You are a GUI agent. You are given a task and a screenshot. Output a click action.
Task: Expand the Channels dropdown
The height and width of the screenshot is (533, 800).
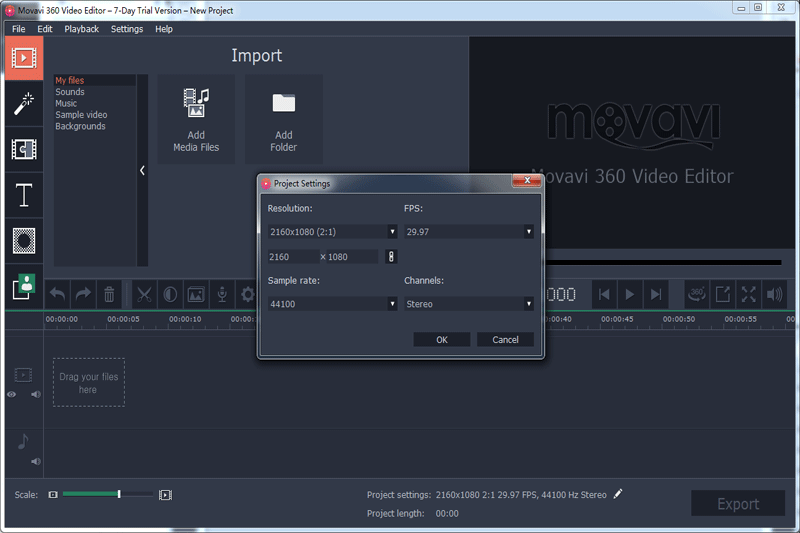click(x=529, y=304)
